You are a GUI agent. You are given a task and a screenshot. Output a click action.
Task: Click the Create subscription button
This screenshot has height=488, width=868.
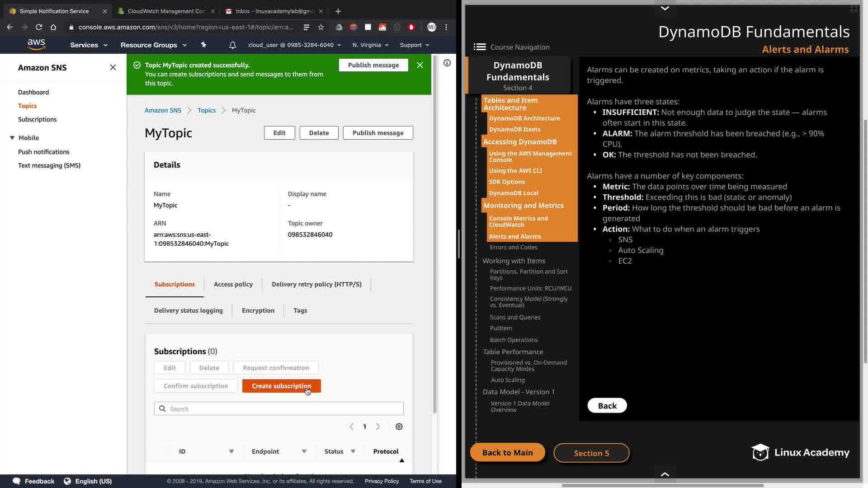pos(281,386)
